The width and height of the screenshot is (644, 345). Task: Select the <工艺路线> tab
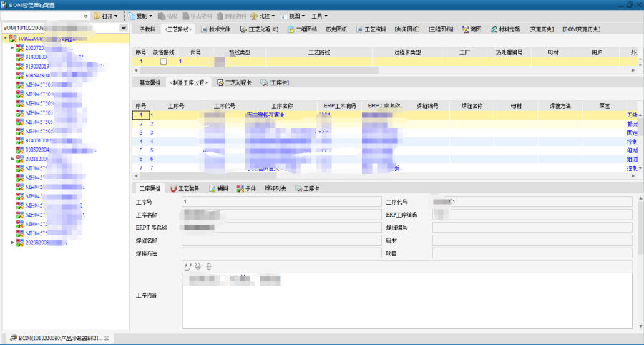tap(178, 29)
